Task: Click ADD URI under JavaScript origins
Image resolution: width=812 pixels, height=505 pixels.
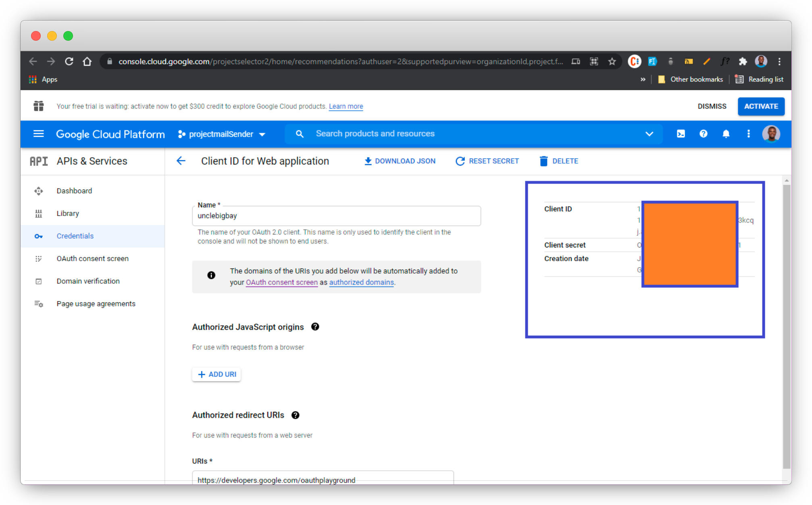Action: pyautogui.click(x=217, y=374)
